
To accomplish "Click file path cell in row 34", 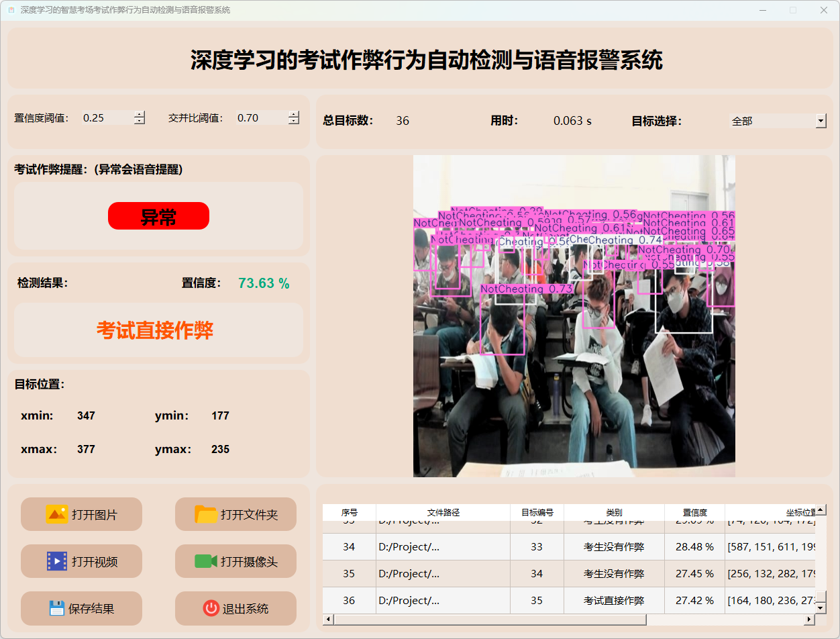I will pyautogui.click(x=443, y=547).
